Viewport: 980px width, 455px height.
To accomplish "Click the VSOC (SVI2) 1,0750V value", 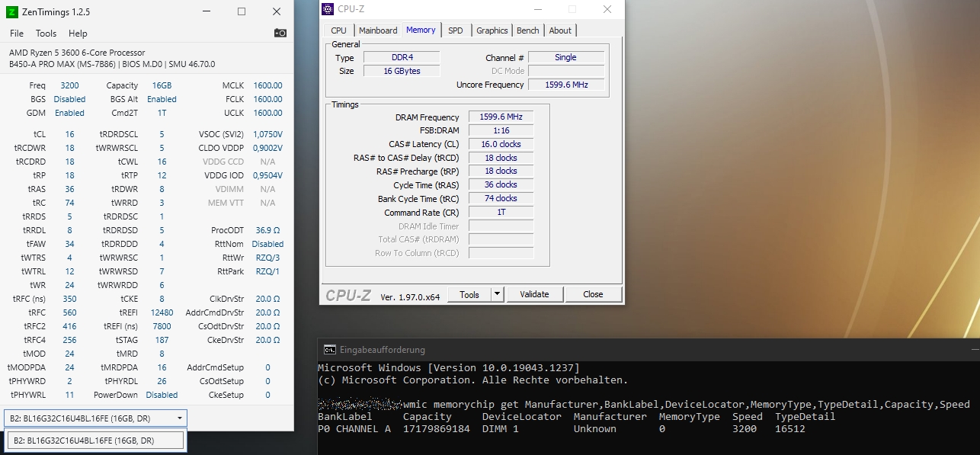I will pyautogui.click(x=267, y=134).
